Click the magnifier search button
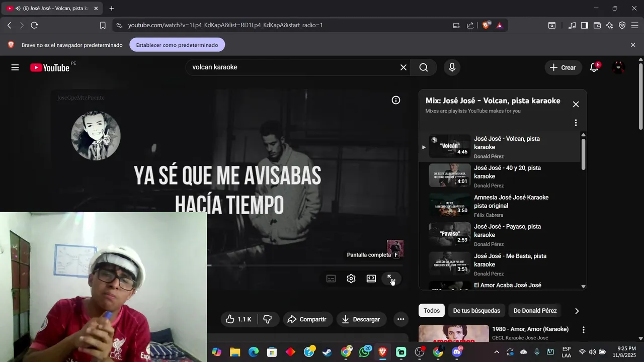Image resolution: width=644 pixels, height=362 pixels. tap(424, 67)
